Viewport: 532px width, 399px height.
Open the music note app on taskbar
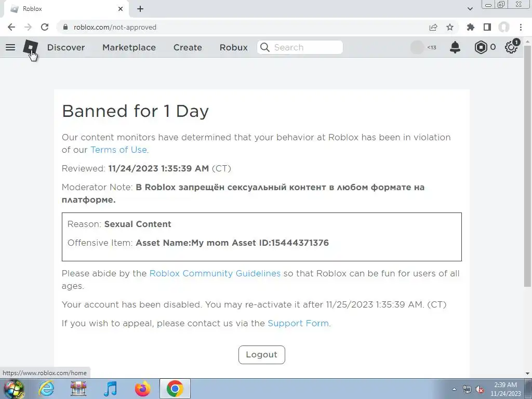click(x=110, y=389)
